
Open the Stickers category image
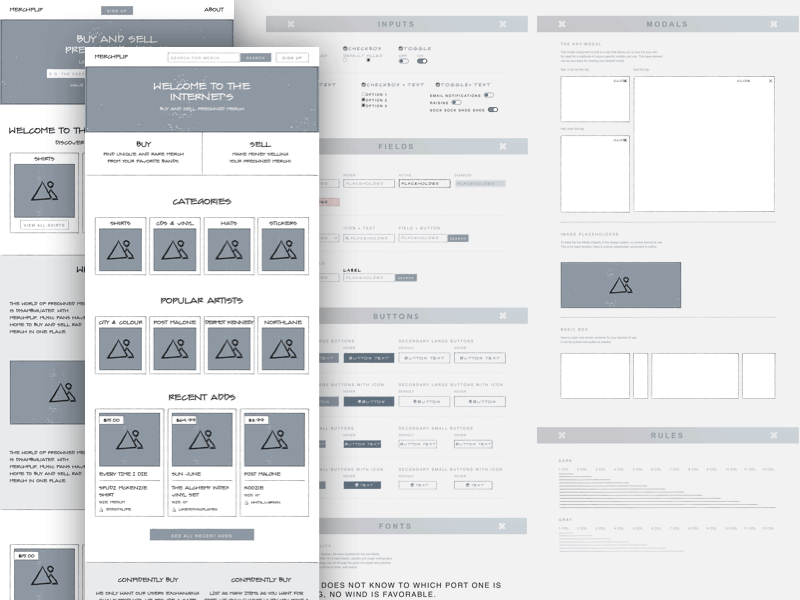coord(283,250)
